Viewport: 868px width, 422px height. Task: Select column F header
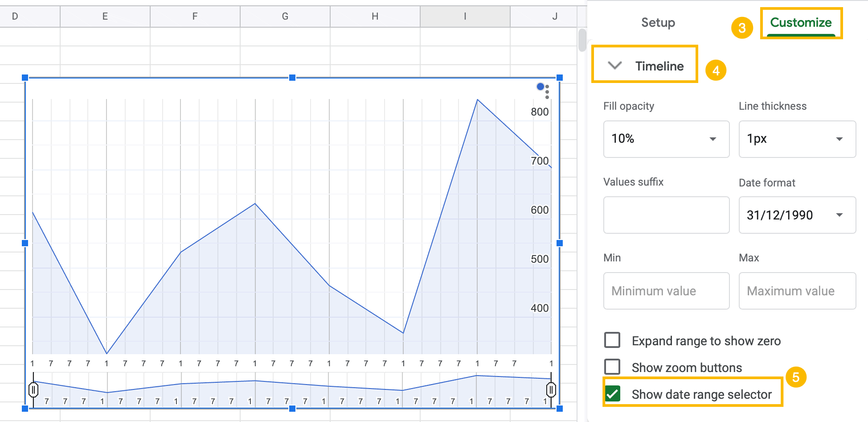(195, 16)
